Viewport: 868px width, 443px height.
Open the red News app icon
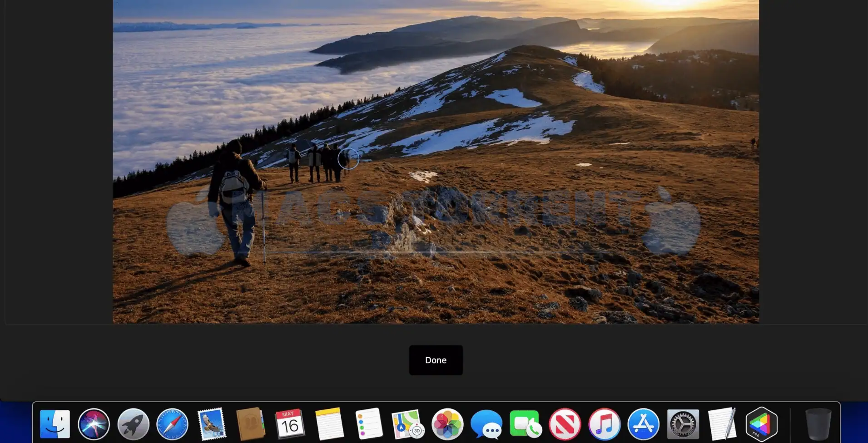click(x=565, y=424)
